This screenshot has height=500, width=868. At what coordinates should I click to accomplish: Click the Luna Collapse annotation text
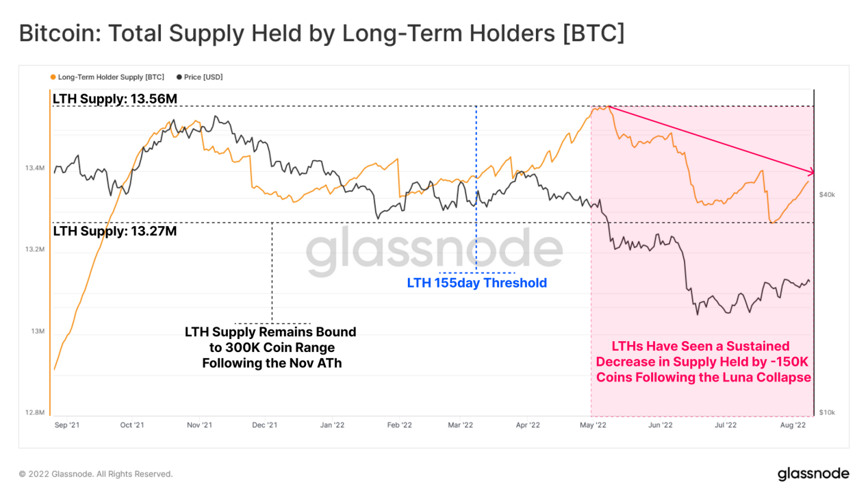[x=704, y=362]
